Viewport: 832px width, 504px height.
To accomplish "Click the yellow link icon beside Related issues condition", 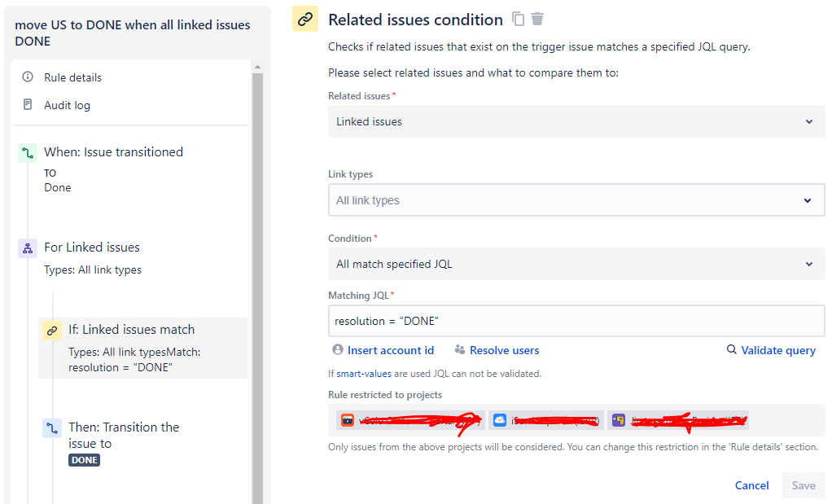I will (304, 19).
